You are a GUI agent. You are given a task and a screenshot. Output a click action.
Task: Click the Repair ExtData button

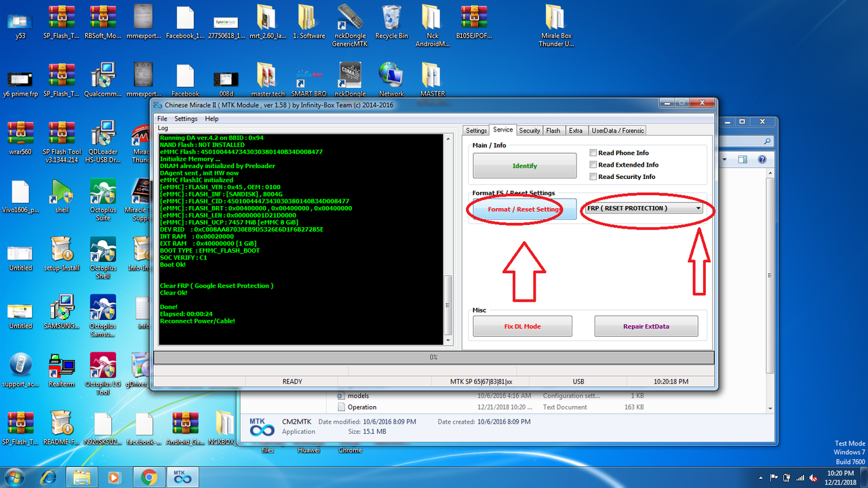coord(646,326)
